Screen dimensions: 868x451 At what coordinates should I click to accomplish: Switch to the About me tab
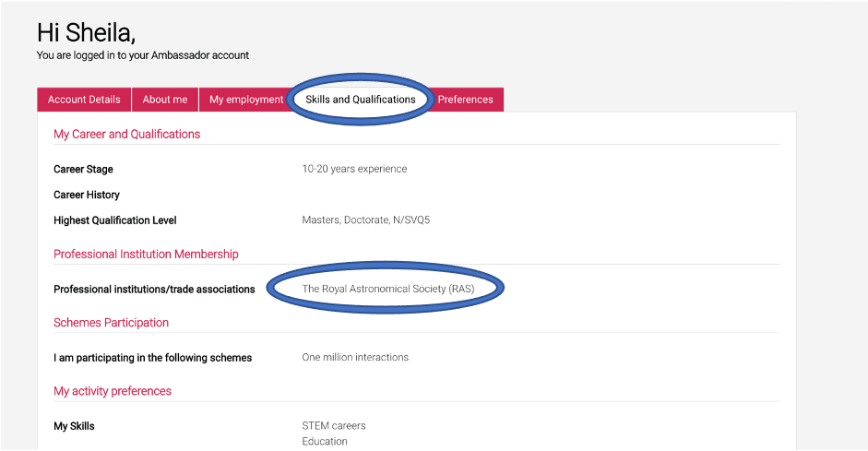[165, 100]
